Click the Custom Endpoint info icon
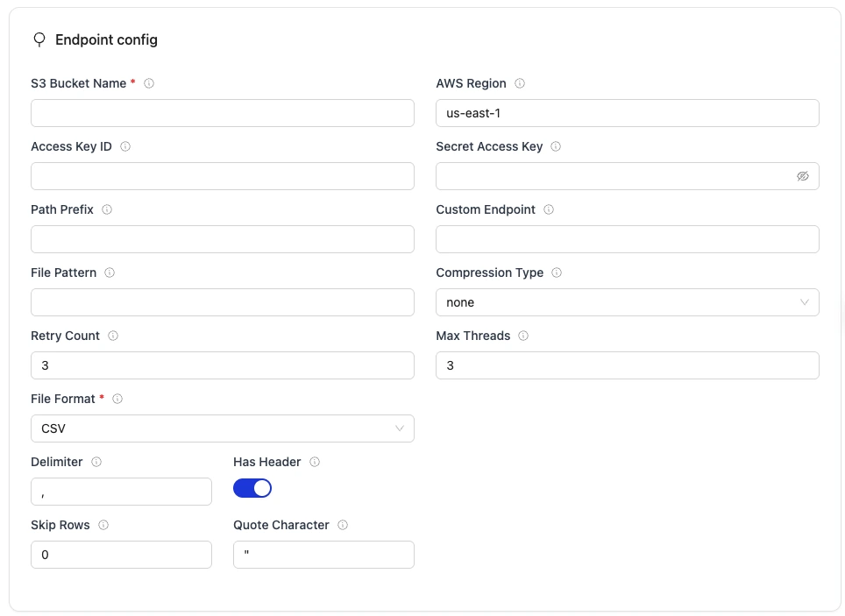The width and height of the screenshot is (845, 616). pos(548,209)
